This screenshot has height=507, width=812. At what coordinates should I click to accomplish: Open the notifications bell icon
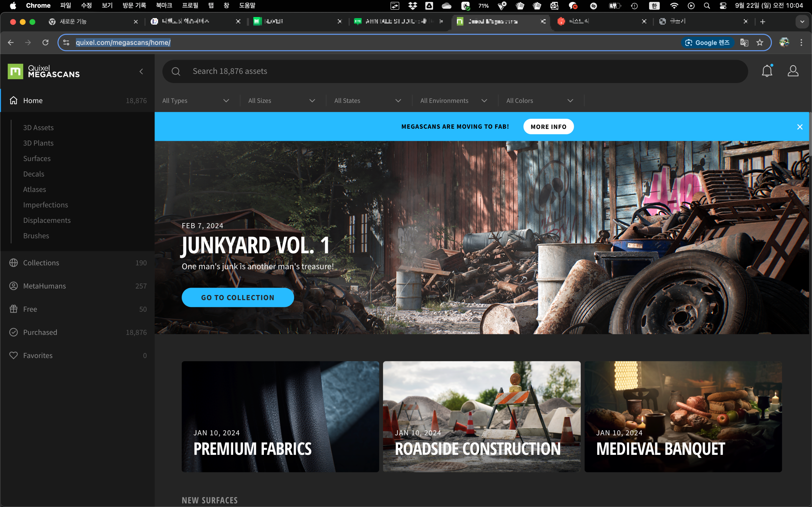pos(767,71)
